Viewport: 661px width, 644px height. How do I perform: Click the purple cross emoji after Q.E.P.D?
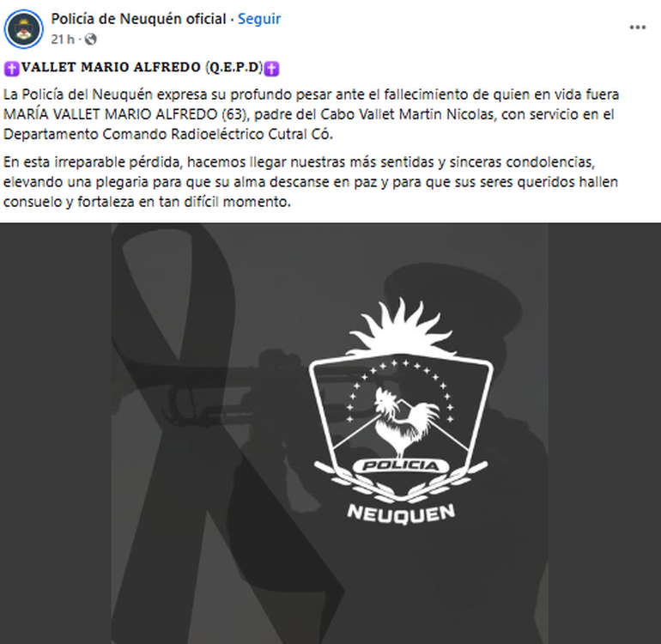tap(271, 69)
